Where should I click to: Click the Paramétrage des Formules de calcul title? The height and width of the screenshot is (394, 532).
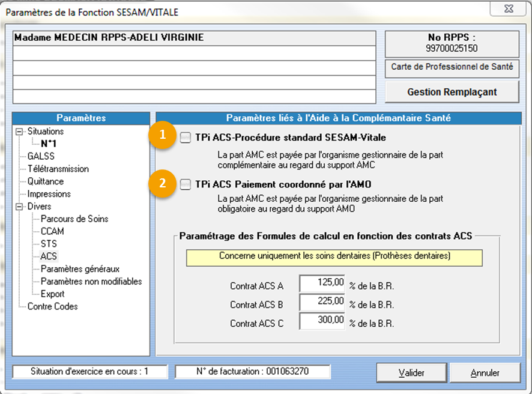pyautogui.click(x=325, y=236)
